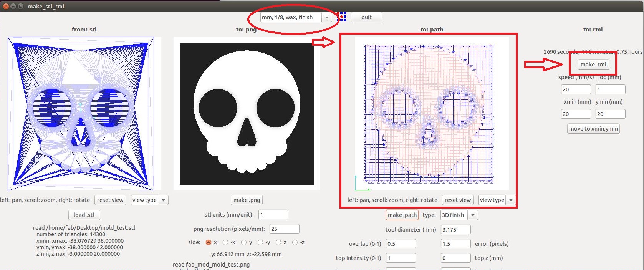Click the 'zmin, zmax: -3.000000 20.000000' text
644x270 pixels.
pos(78,254)
